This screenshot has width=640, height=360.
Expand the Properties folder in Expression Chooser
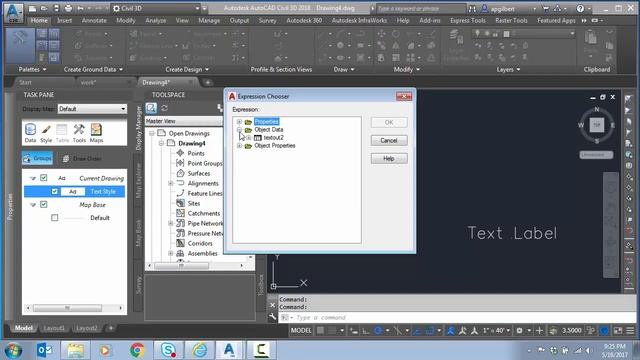pos(239,122)
